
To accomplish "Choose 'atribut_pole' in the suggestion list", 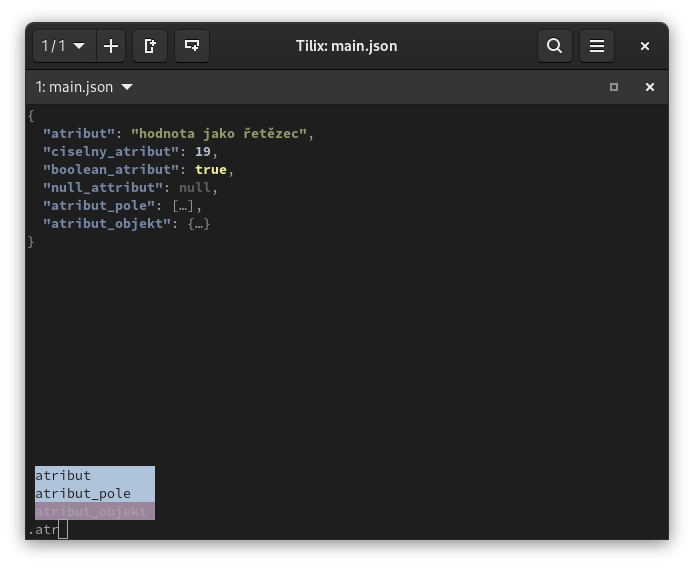I will (83, 493).
